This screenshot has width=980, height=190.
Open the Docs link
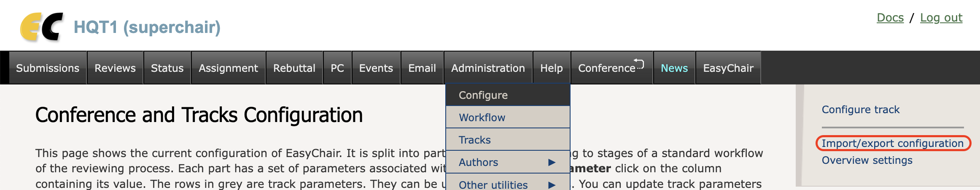890,18
